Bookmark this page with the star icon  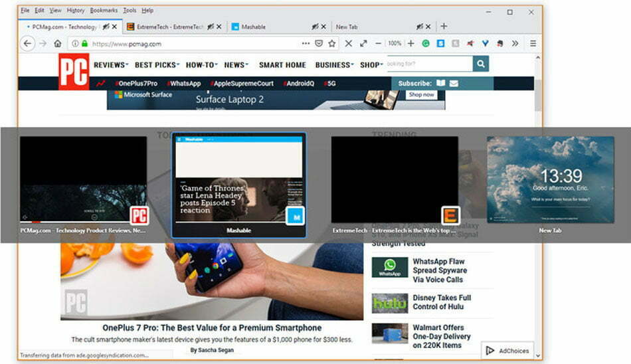tap(331, 43)
